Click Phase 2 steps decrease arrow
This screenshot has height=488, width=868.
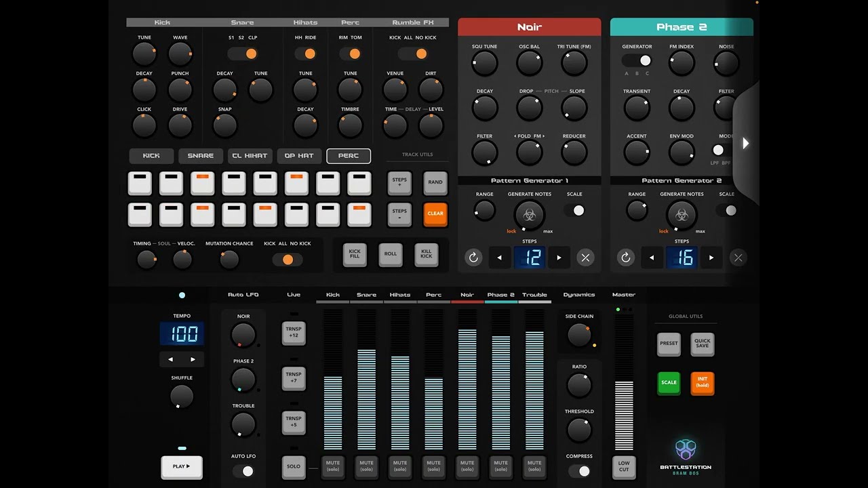pos(652,258)
